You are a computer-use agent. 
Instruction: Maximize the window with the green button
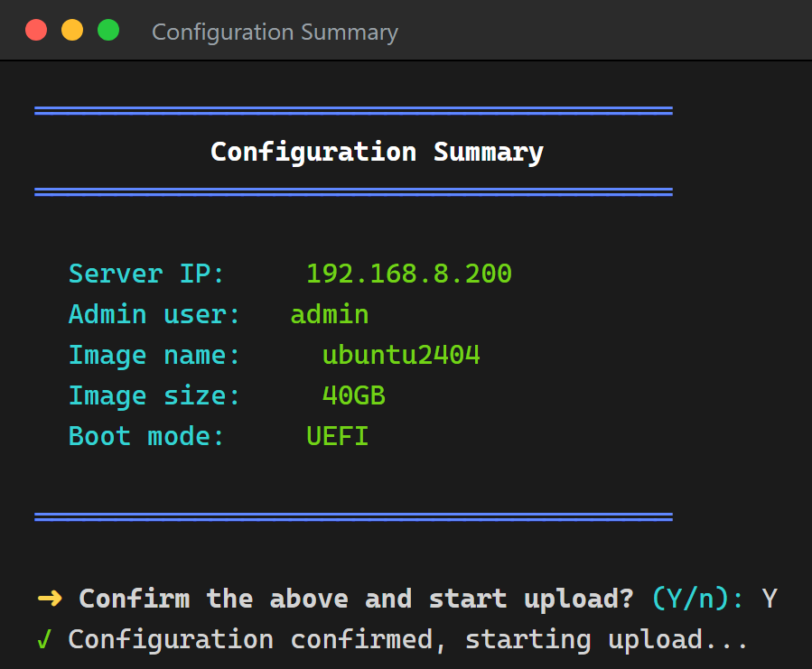pyautogui.click(x=108, y=30)
